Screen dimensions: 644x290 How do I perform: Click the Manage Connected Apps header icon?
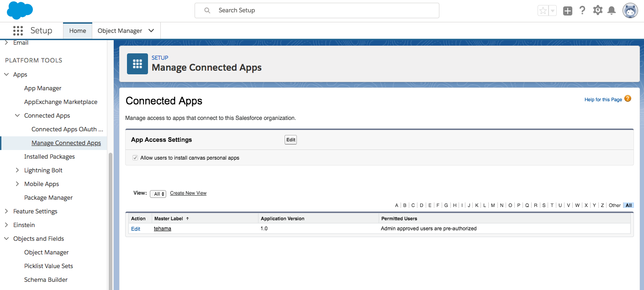point(137,64)
